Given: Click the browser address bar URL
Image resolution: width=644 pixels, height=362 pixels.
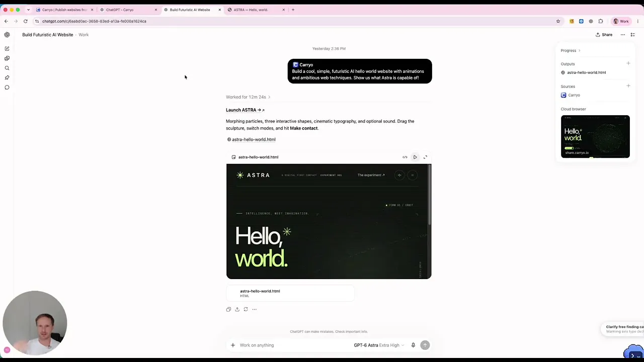Looking at the screenshot, I should (x=94, y=21).
